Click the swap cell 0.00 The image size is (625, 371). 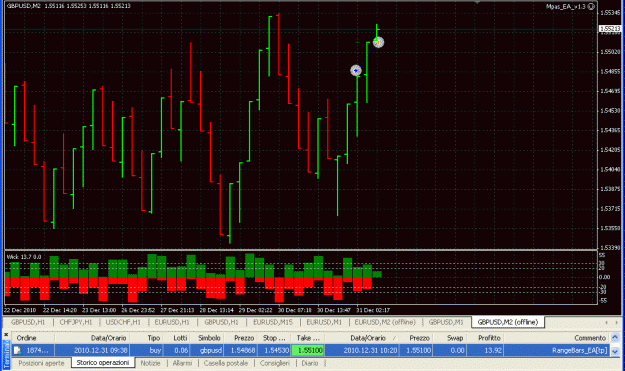pyautogui.click(x=457, y=351)
